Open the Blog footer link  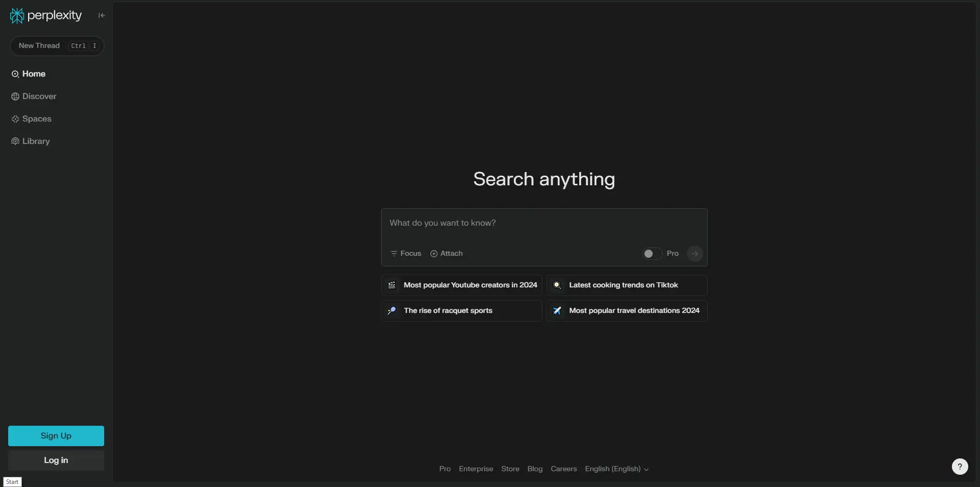click(x=535, y=469)
